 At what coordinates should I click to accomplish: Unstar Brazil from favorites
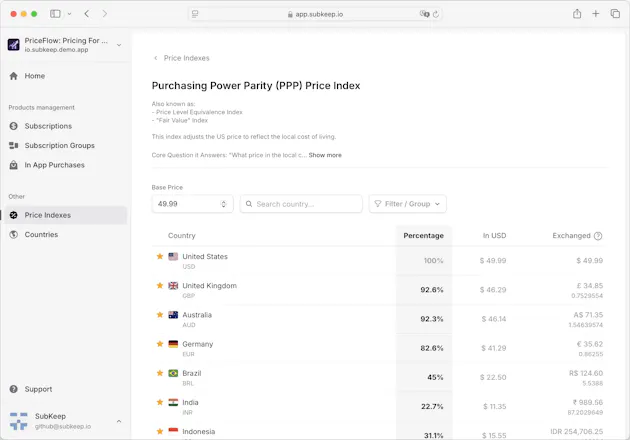click(x=160, y=373)
